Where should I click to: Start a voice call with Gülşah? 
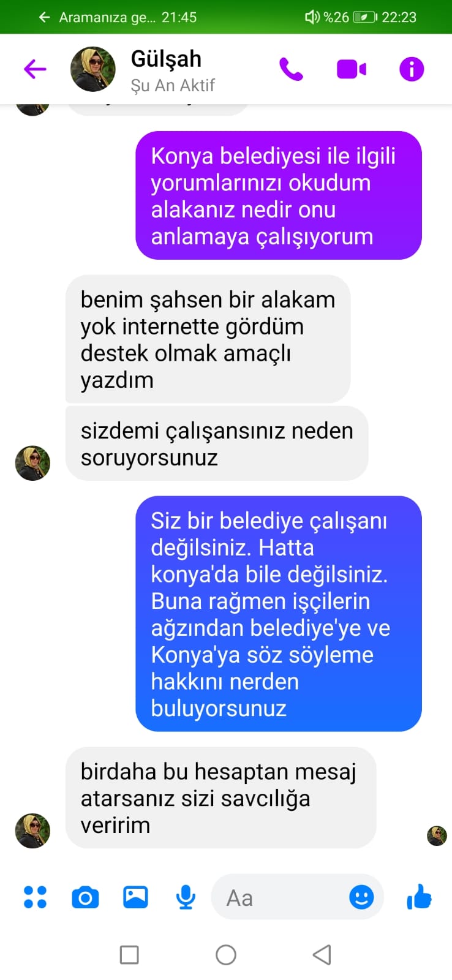pos(291,69)
